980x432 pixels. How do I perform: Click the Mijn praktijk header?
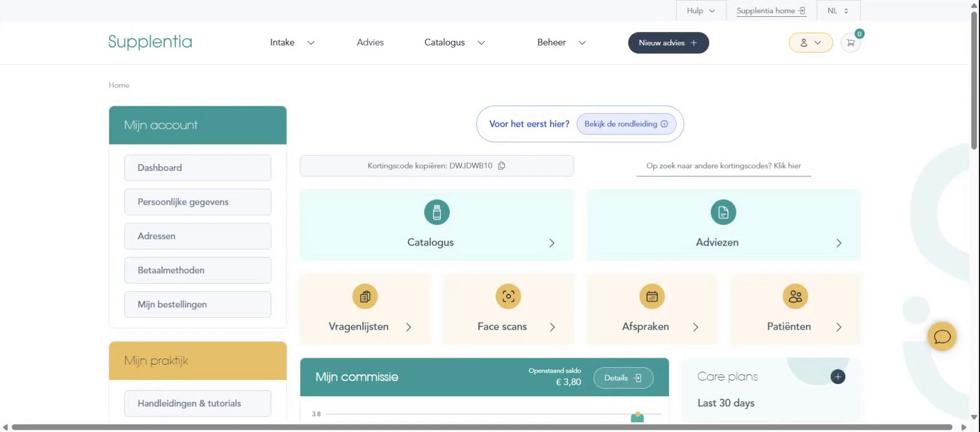pos(198,361)
